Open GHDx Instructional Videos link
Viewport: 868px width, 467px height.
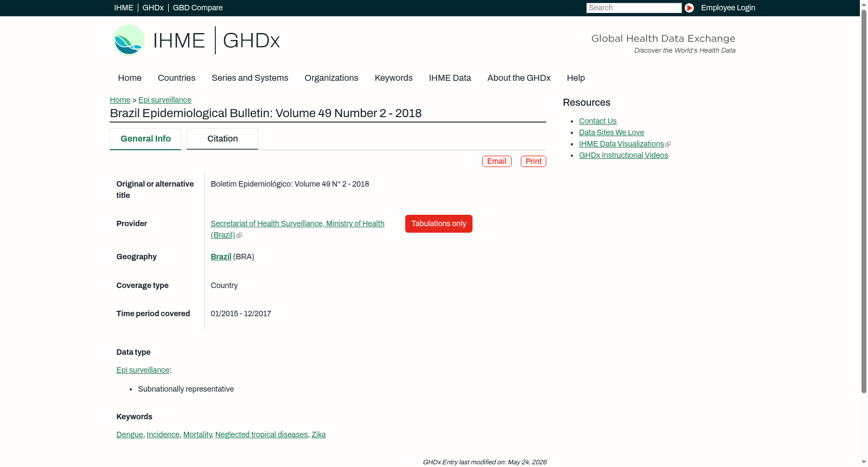[x=624, y=155]
